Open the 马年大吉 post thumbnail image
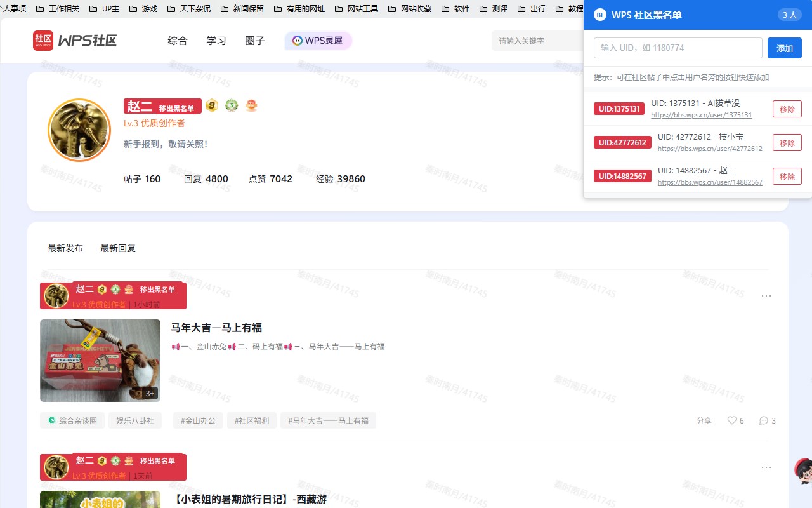 [x=100, y=361]
